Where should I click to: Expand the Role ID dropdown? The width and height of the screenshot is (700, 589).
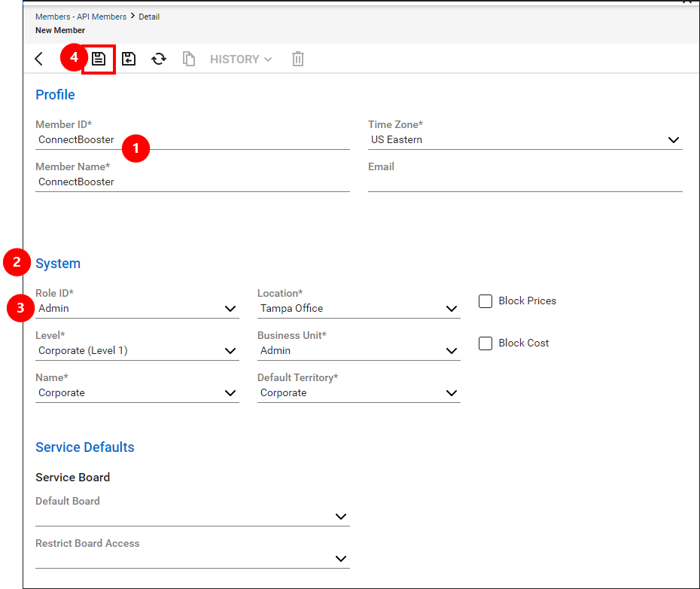click(230, 308)
